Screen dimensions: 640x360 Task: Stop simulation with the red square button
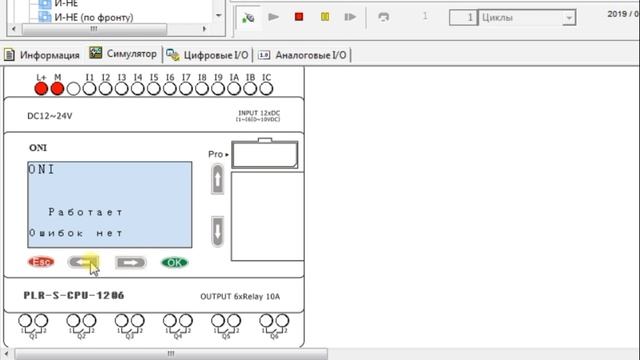[x=299, y=17]
